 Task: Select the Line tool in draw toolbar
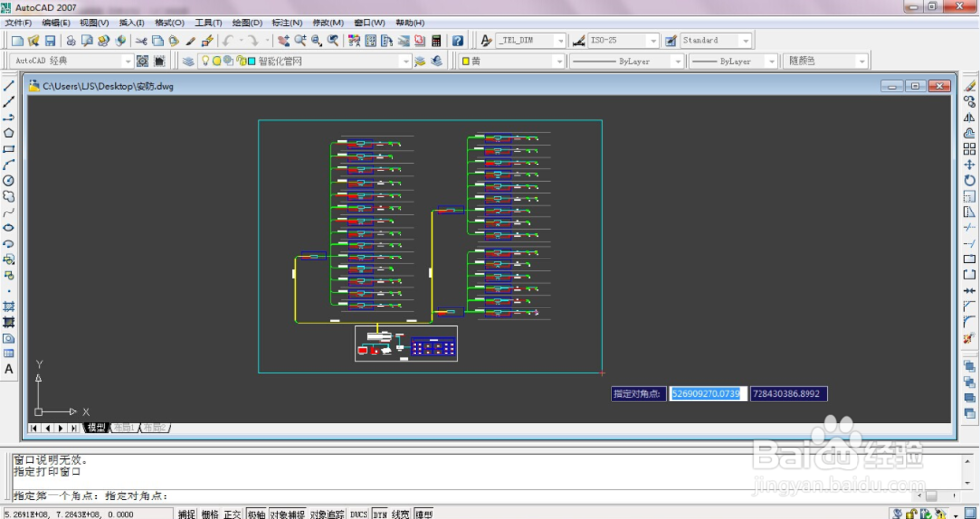coord(9,85)
